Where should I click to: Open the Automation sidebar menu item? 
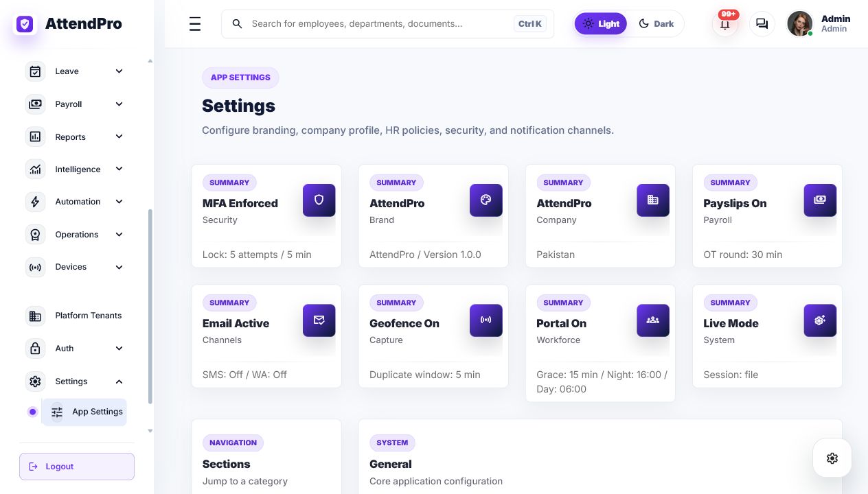76,202
